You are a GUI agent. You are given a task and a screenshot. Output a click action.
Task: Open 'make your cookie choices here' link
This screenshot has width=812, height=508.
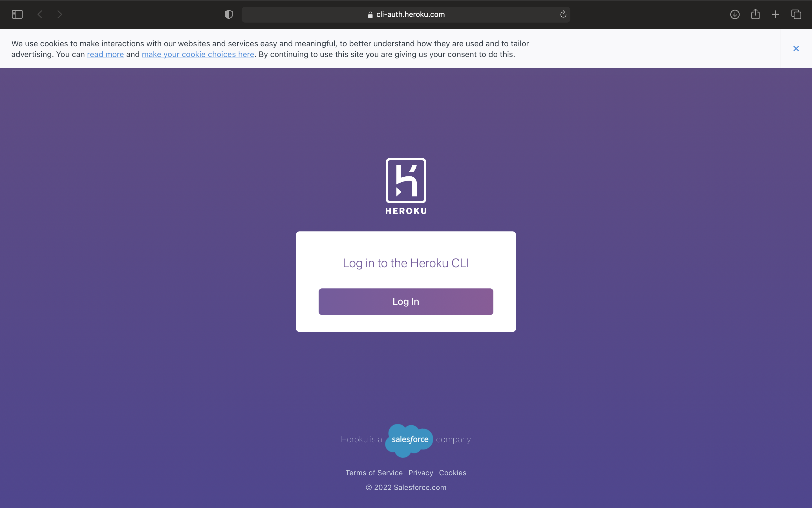click(198, 54)
